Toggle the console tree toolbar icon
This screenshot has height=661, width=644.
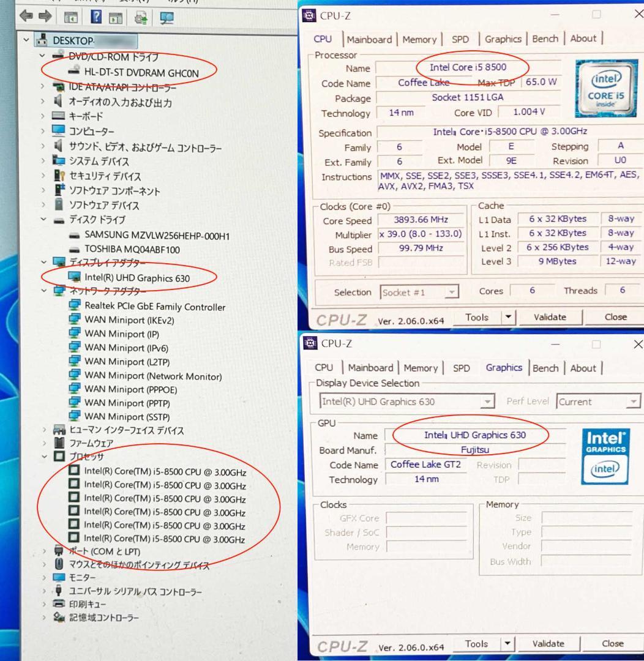coord(70,17)
